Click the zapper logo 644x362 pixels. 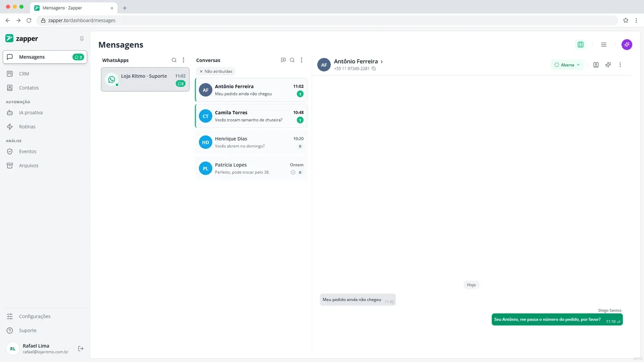click(22, 39)
